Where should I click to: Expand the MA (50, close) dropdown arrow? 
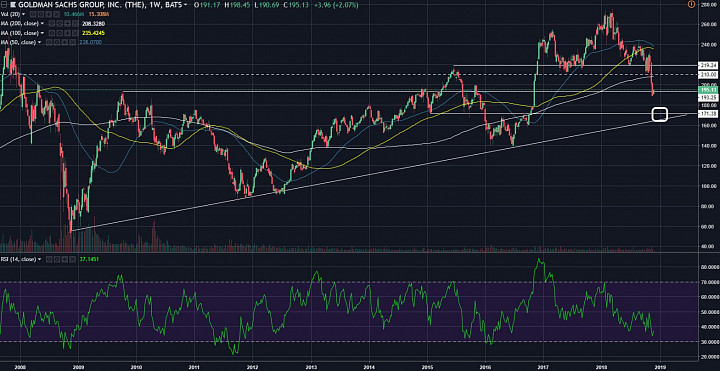pyautogui.click(x=39, y=42)
